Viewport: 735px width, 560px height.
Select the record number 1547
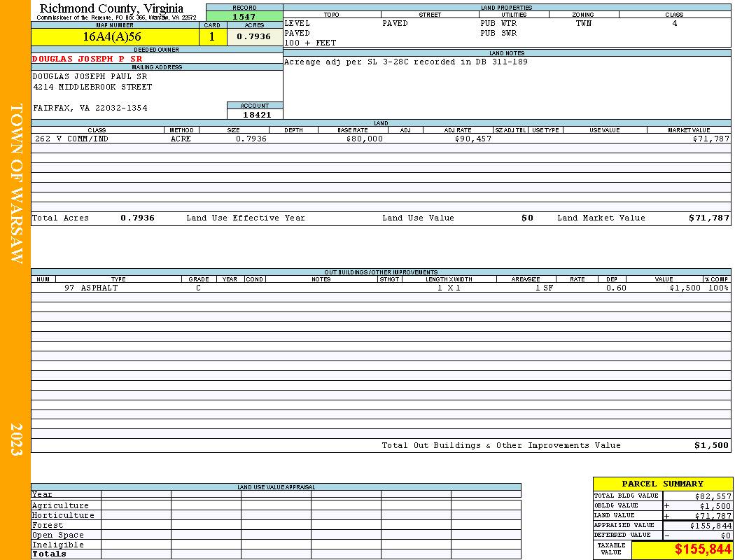(244, 17)
